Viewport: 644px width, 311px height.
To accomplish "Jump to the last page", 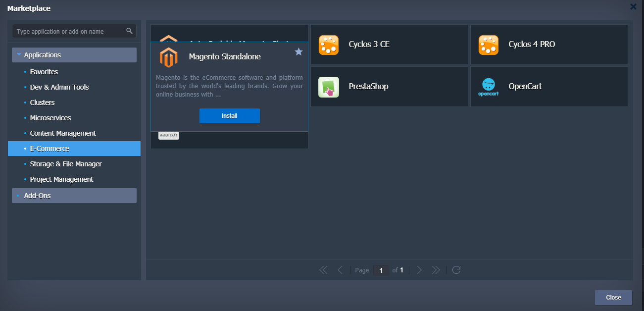I will tap(436, 270).
